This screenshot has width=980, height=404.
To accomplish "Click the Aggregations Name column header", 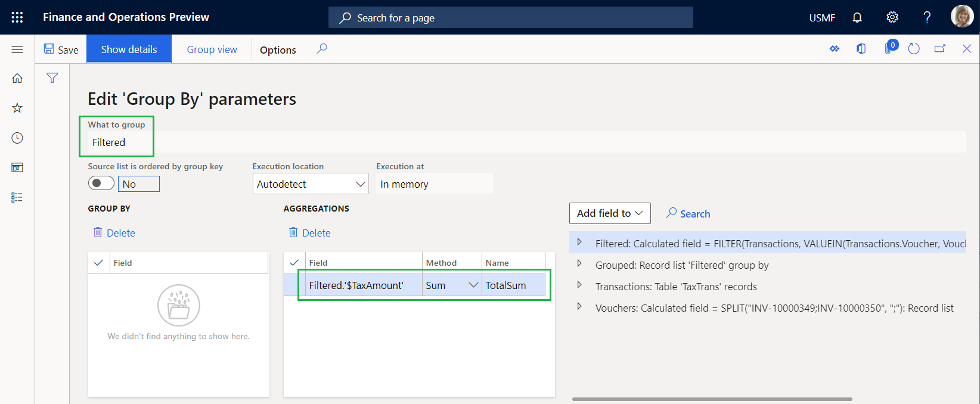I will coord(513,263).
